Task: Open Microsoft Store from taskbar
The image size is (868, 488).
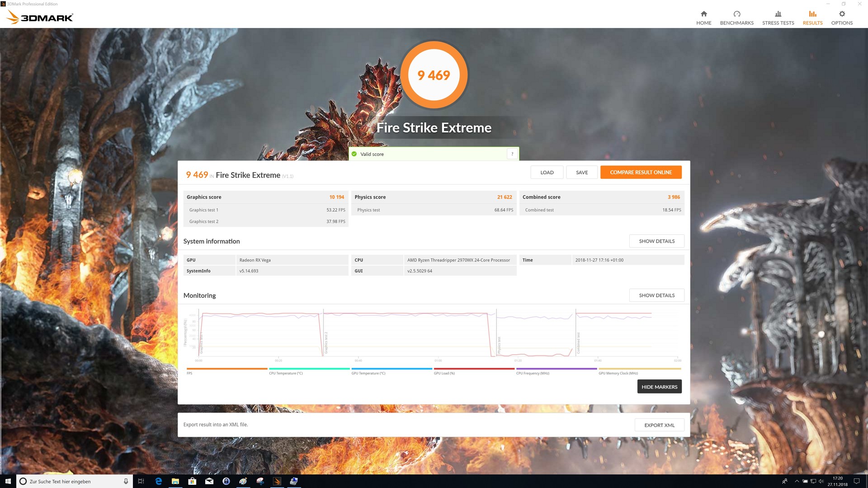Action: [192, 481]
